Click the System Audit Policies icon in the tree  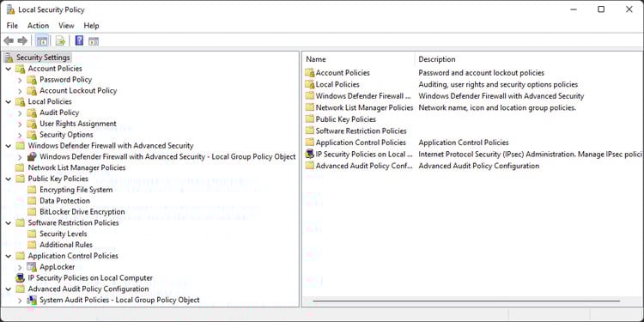[32, 301]
